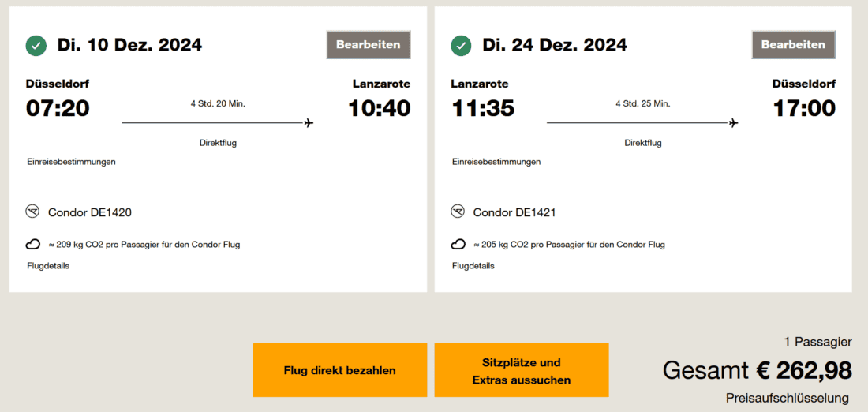Click the Condor logo next to DE1421

point(458,212)
